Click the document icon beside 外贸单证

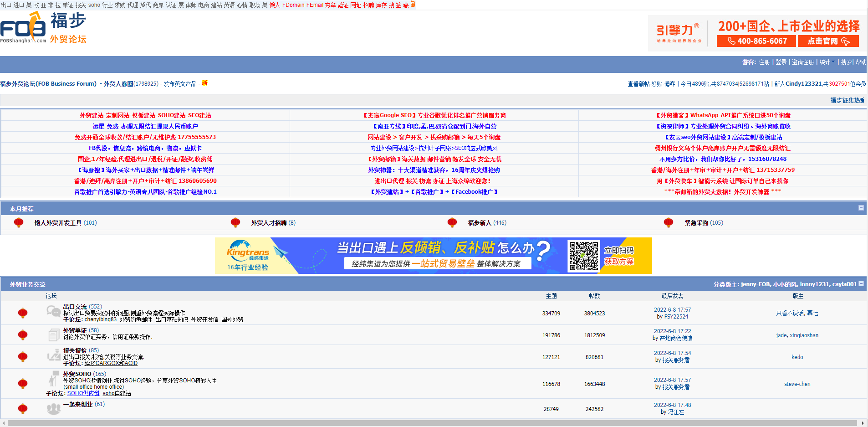pyautogui.click(x=53, y=335)
